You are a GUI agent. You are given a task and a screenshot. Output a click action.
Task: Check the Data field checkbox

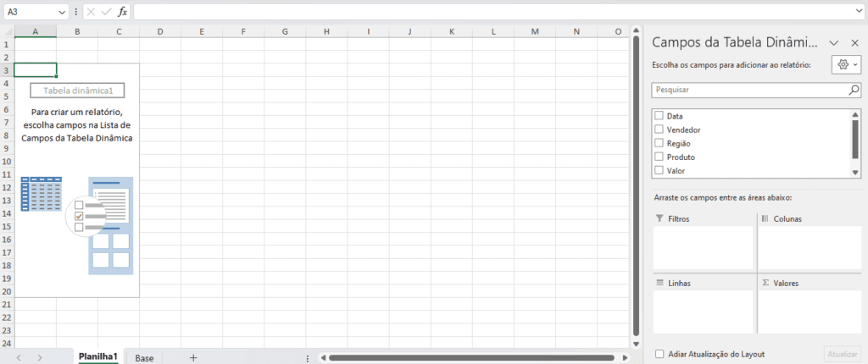659,116
